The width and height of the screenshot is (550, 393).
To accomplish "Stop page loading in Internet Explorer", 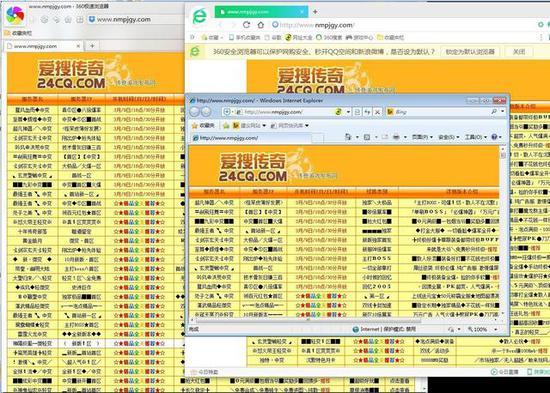I will 377,112.
